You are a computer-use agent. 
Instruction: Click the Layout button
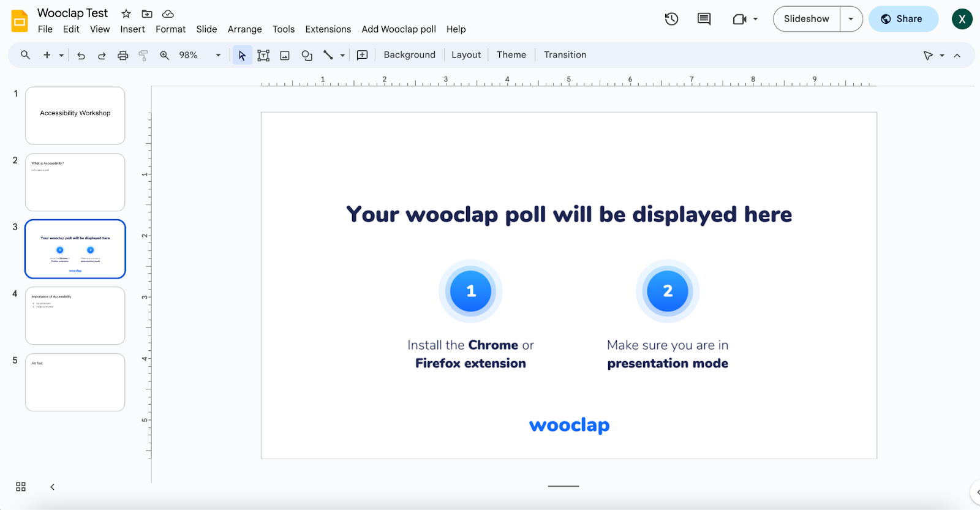tap(466, 55)
